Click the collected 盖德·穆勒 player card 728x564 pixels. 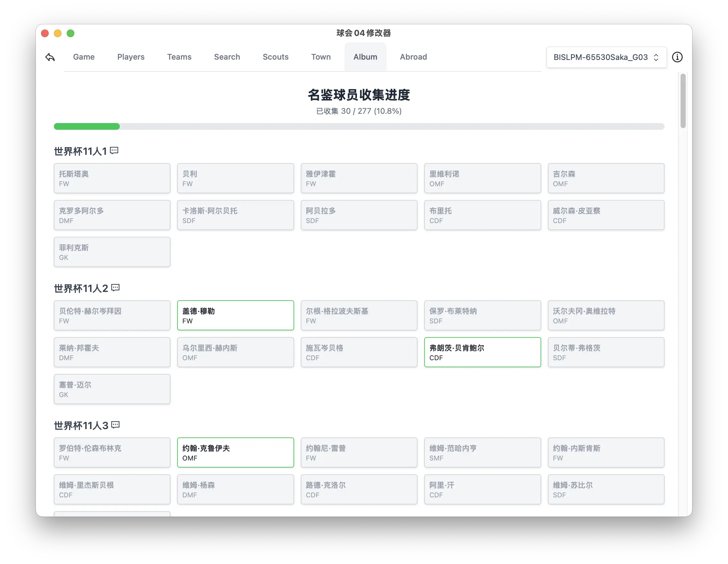click(235, 315)
